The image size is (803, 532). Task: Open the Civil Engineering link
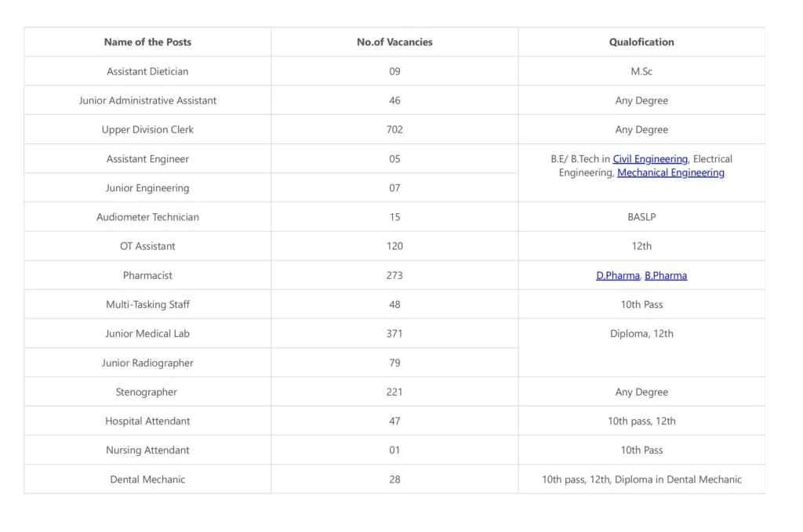coord(650,159)
